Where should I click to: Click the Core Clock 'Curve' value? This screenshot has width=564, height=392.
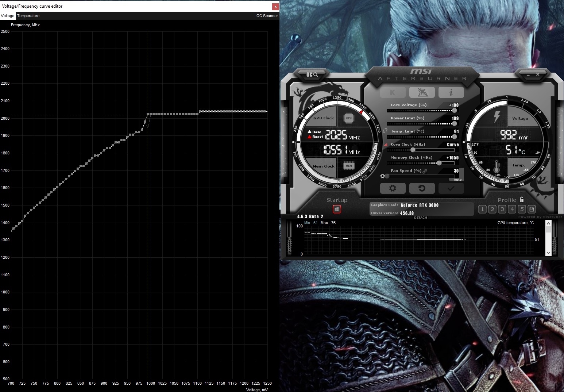tap(453, 145)
